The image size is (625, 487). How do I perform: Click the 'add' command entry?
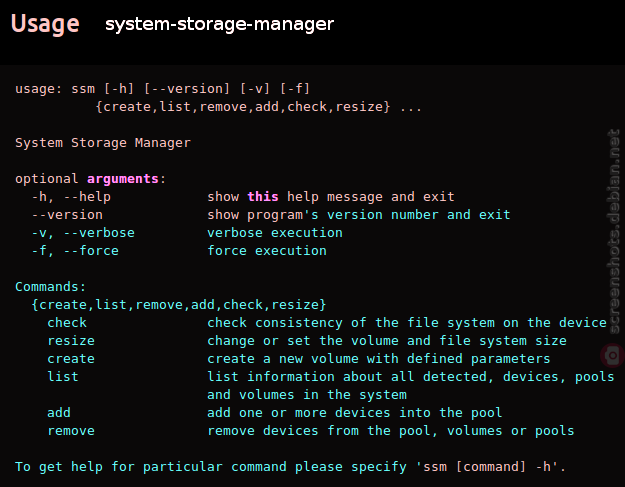point(59,412)
